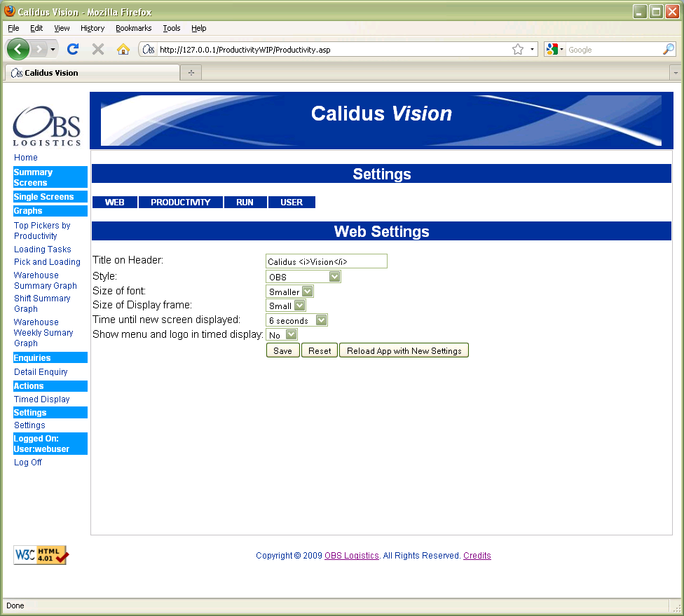Click the Home link in sidebar
Image resolution: width=684 pixels, height=616 pixels.
(x=26, y=158)
